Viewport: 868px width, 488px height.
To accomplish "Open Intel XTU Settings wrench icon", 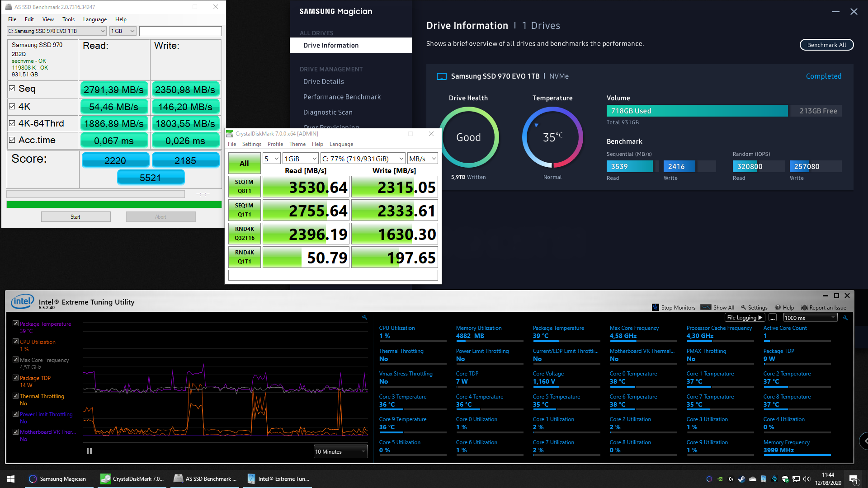I will 743,307.
